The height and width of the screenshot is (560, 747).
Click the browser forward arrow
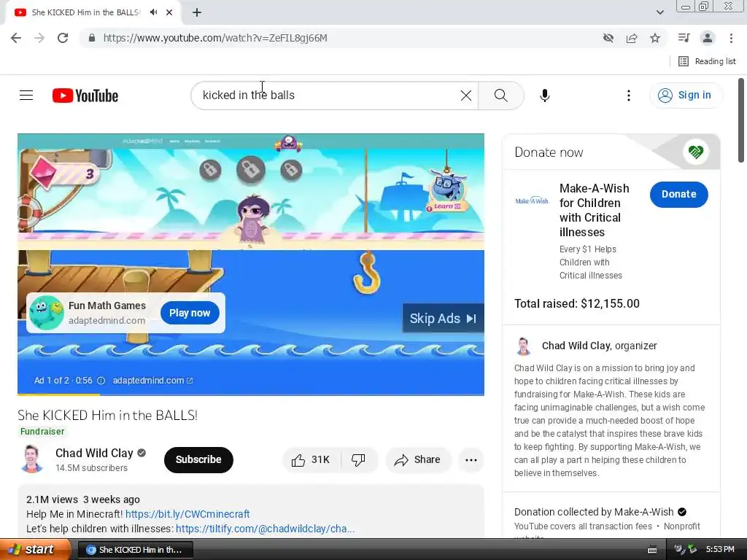pos(39,38)
